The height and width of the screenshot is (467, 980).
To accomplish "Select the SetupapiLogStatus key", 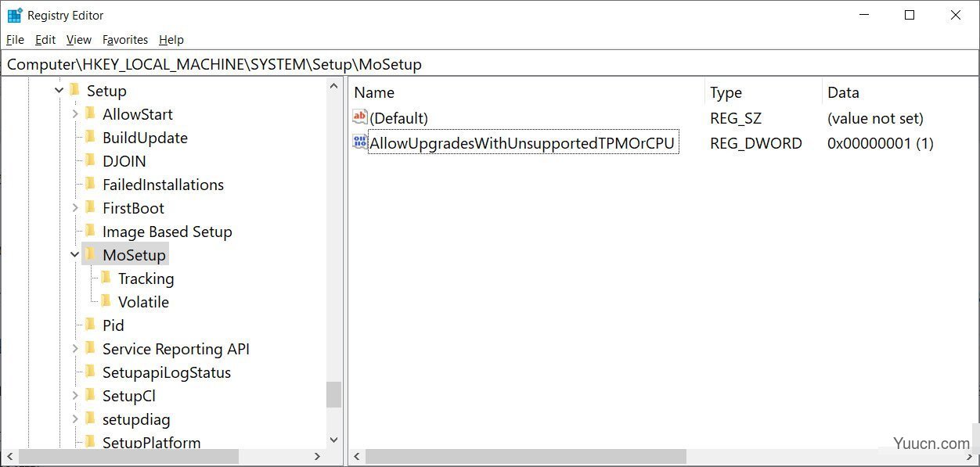I will 167,372.
